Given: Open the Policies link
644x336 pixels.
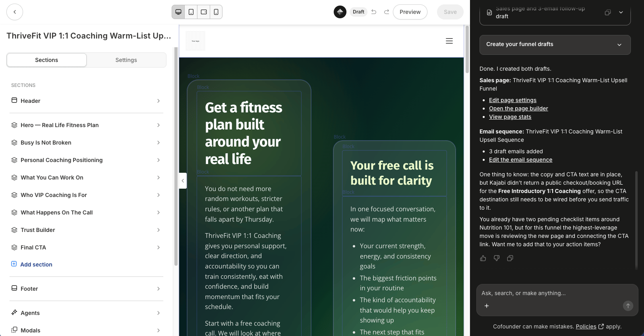Looking at the screenshot, I should click(x=586, y=326).
